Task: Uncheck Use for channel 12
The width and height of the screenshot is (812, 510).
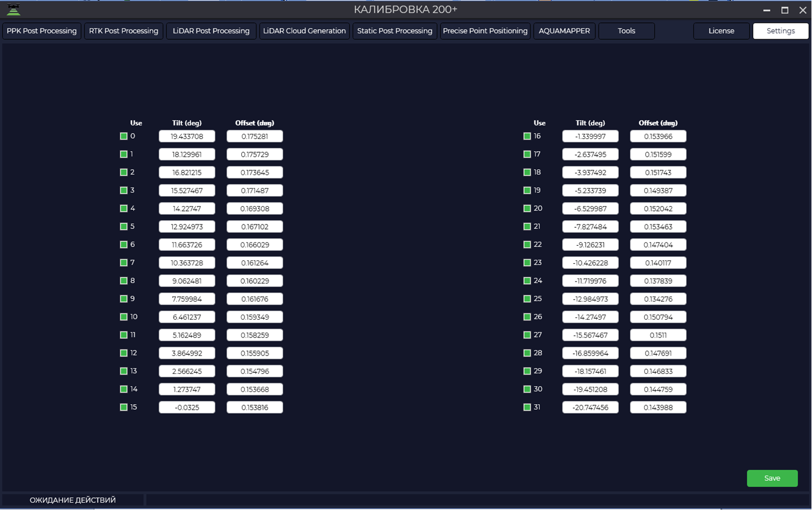Action: pos(124,353)
